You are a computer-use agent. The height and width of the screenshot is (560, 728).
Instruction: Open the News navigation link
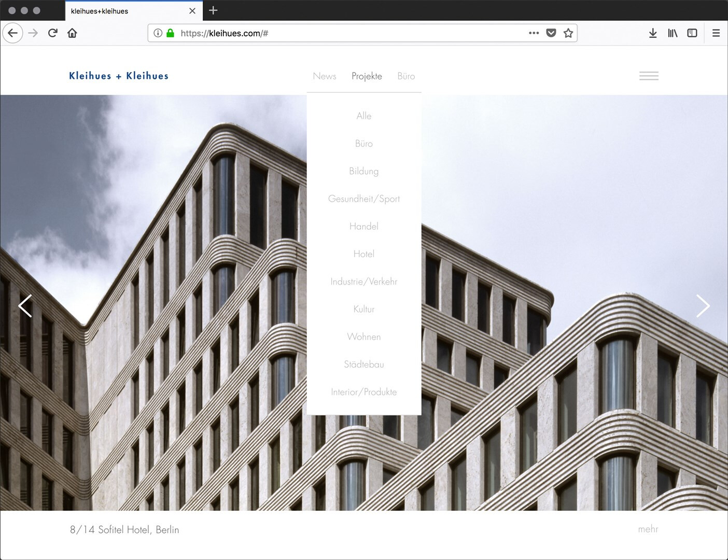point(325,76)
